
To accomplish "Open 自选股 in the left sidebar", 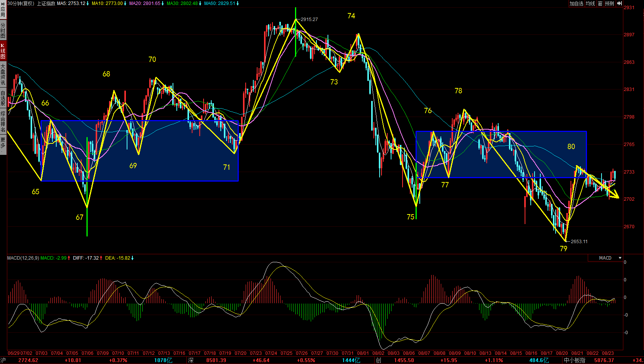I will coord(3,98).
